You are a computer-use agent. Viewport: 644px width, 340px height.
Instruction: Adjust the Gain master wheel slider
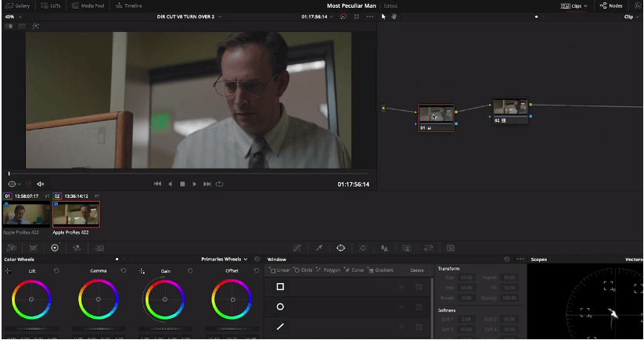165,329
